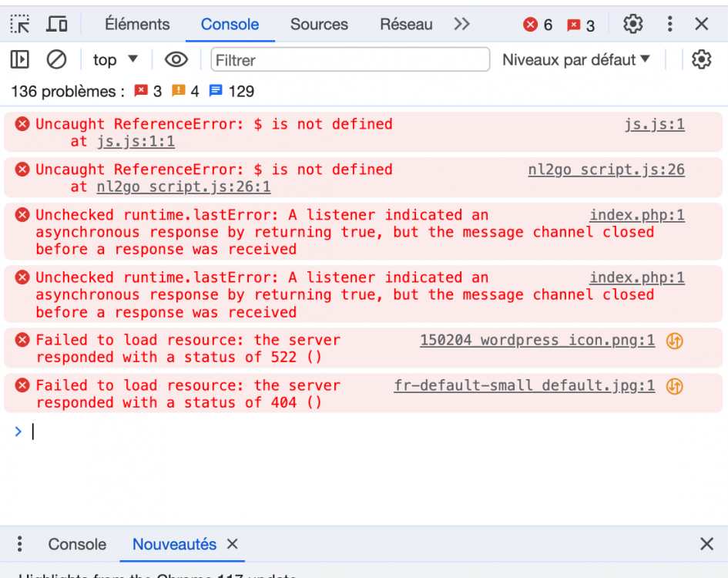Open the Niveaux par défaut dropdown
Viewport: 728px width, 578px height.
(576, 59)
